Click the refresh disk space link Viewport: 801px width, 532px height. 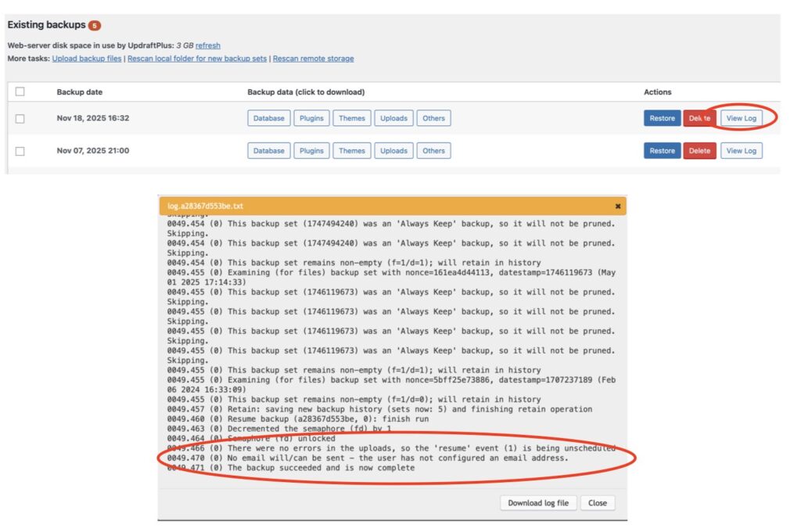click(x=207, y=46)
